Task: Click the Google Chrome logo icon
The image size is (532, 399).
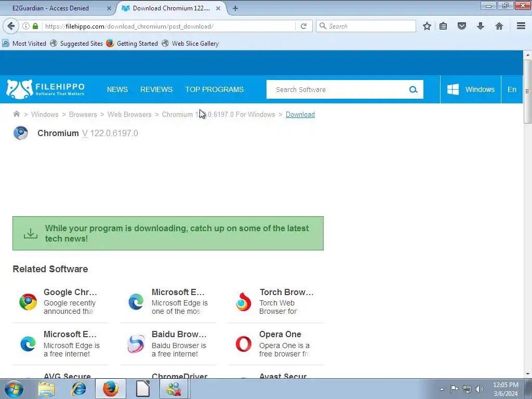Action: point(28,302)
